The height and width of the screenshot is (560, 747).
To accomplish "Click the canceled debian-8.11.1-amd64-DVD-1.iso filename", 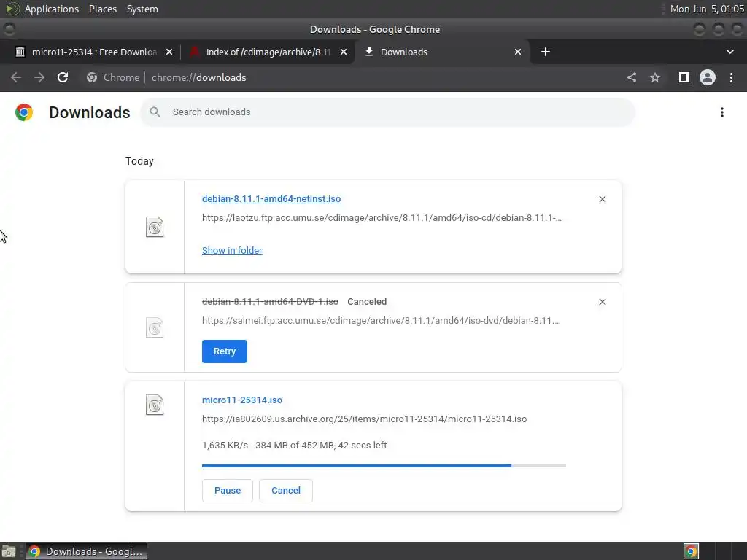I will point(270,301).
